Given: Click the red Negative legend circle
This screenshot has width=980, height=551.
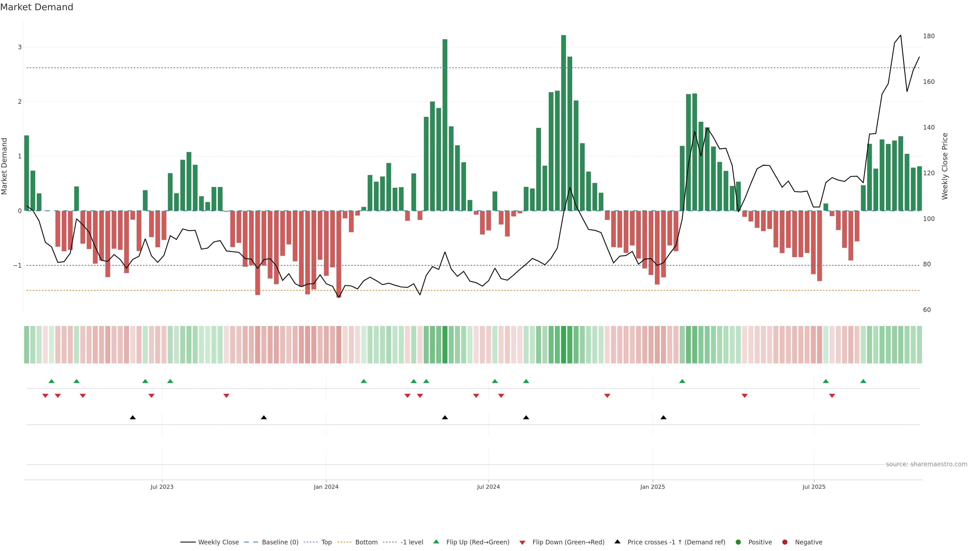Looking at the screenshot, I should coord(785,542).
